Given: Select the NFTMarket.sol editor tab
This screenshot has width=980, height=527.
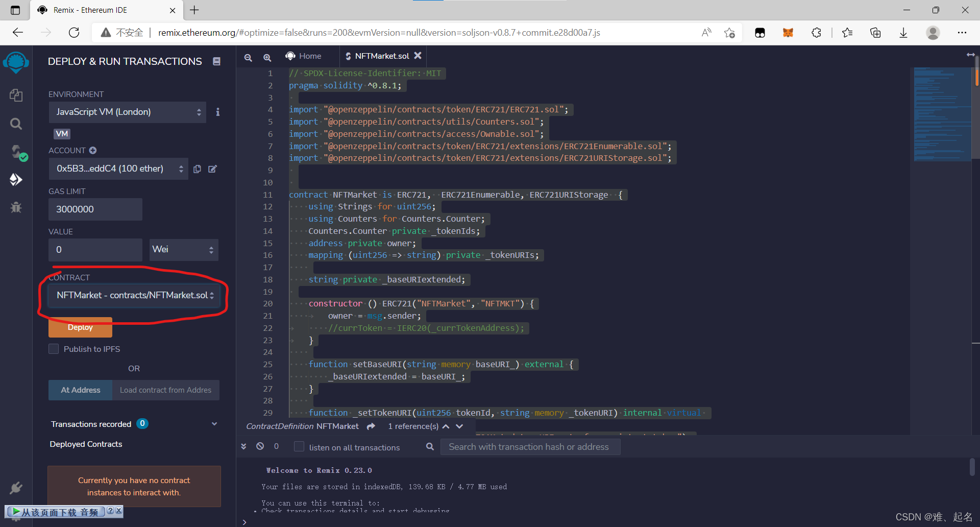Looking at the screenshot, I should coord(382,56).
